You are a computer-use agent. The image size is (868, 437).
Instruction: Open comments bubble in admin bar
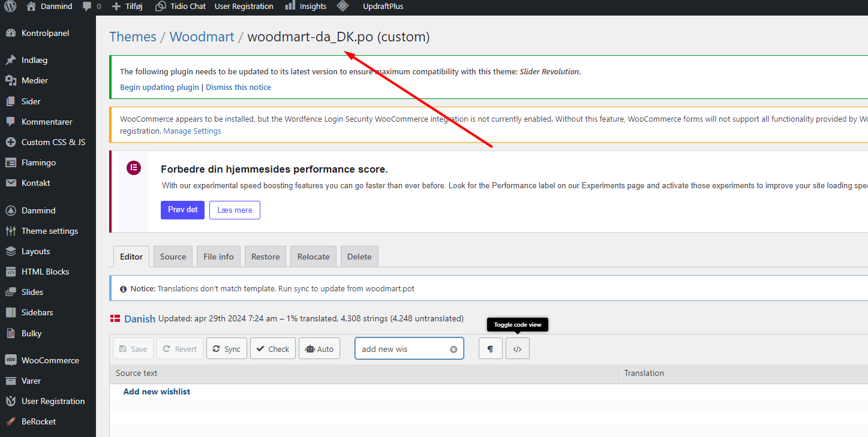coord(92,7)
